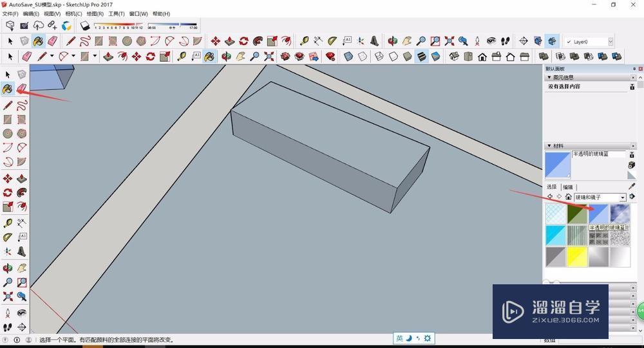Viewport: 644px width, 348px height.
Task: Enable Monochrome face style
Action: pos(436,56)
